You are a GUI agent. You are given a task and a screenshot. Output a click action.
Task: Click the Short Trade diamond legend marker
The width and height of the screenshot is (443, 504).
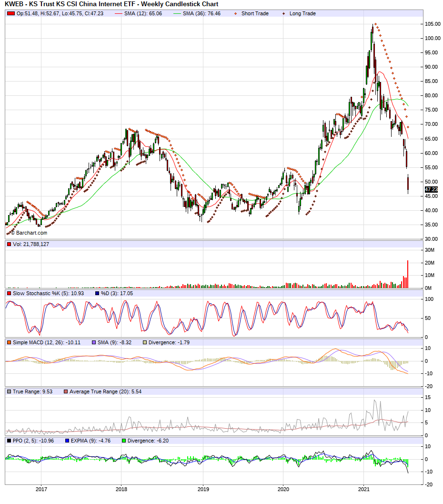point(235,13)
